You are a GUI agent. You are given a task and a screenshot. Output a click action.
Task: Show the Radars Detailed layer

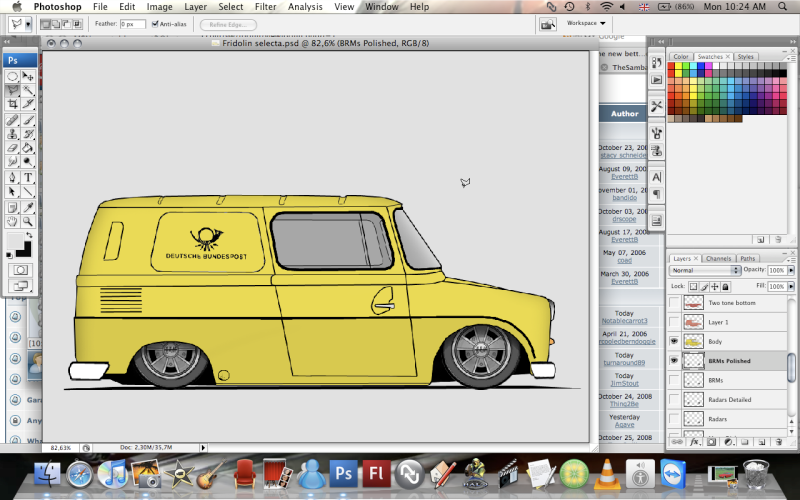pyautogui.click(x=674, y=399)
